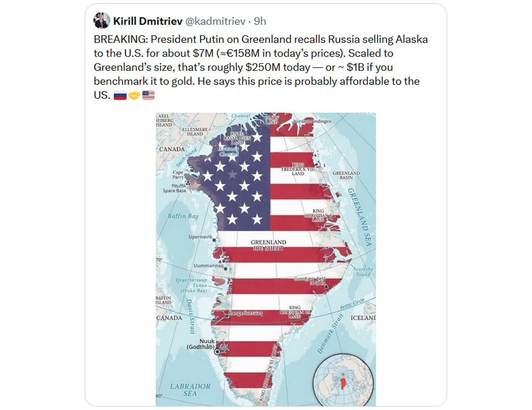The height and width of the screenshot is (410, 532).
Task: Click Kirill Dmitriev's profile avatar
Action: pos(102,21)
